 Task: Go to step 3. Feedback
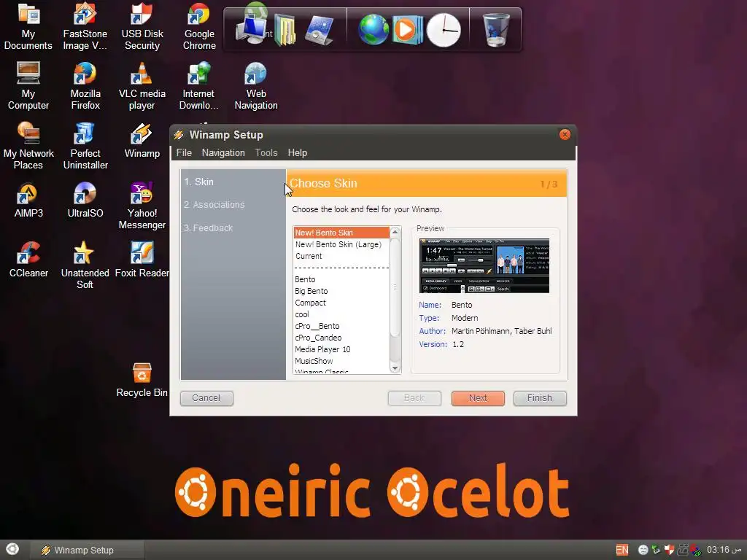[x=208, y=228]
